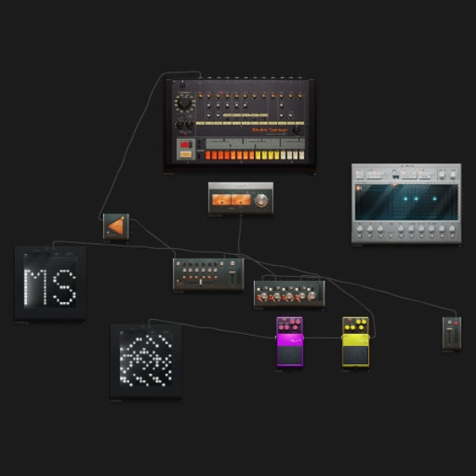Click the red start button on drum machine
The height and width of the screenshot is (476, 476).
(x=186, y=144)
